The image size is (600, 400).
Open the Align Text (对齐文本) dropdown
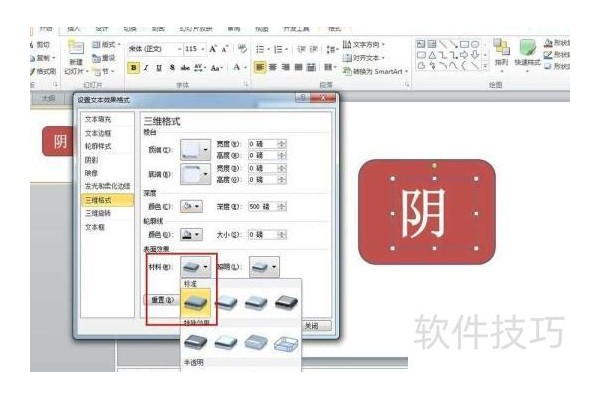[x=364, y=58]
